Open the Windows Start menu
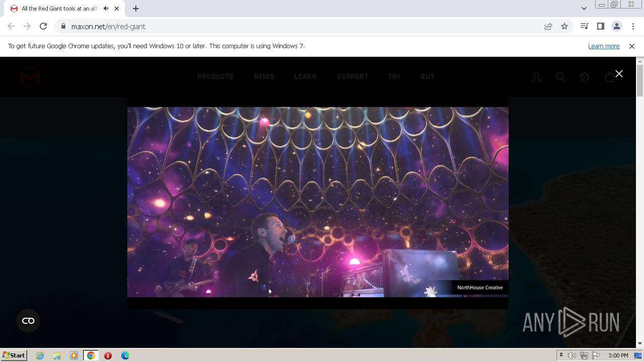 point(14,355)
